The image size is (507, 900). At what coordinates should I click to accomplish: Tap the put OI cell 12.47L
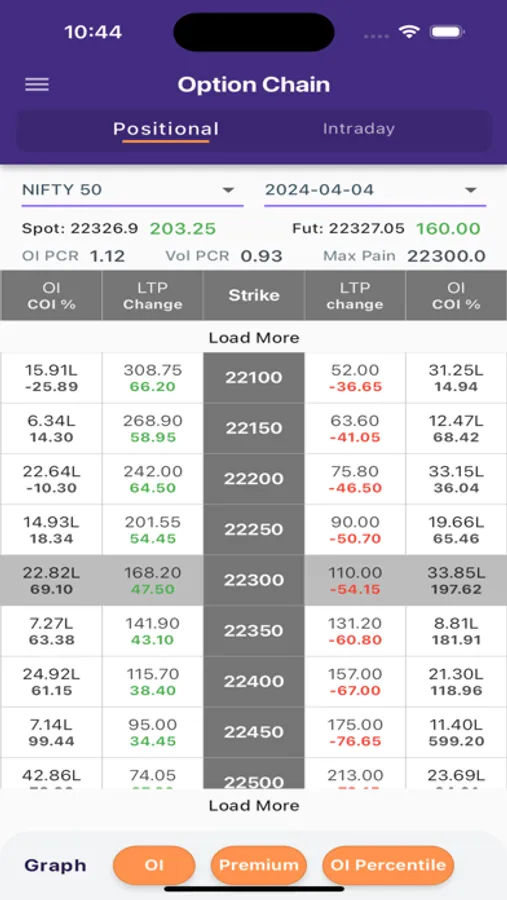[456, 428]
